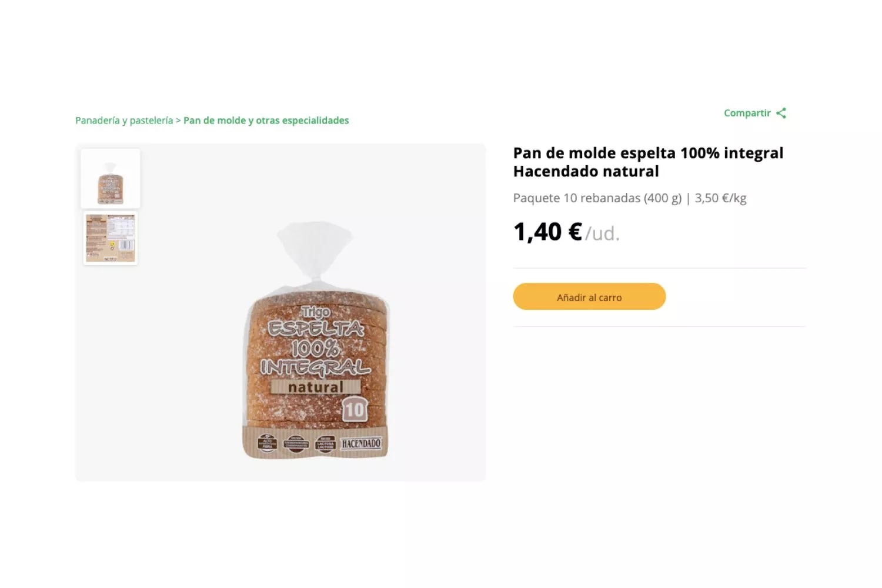The image size is (882, 588).
Task: Select the front-of-package bread thumbnail
Action: point(111,179)
